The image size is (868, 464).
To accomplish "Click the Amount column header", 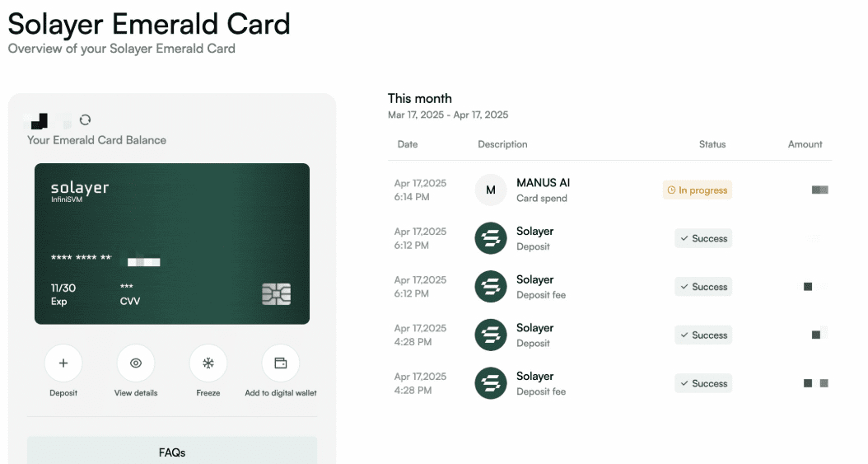I will click(x=805, y=144).
